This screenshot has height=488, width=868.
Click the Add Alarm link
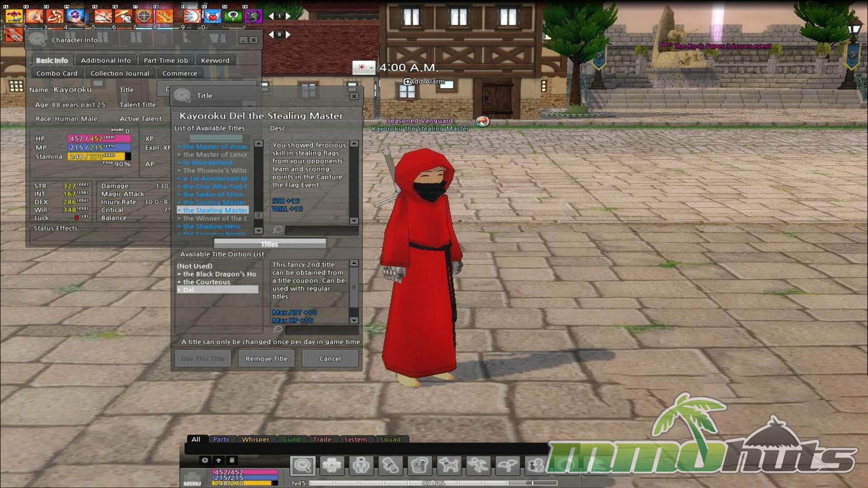click(424, 81)
